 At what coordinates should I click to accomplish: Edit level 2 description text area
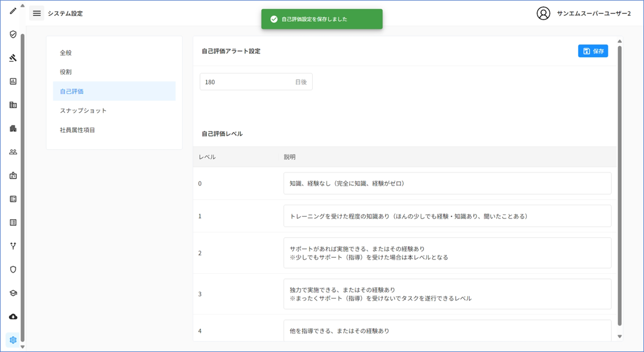point(447,253)
